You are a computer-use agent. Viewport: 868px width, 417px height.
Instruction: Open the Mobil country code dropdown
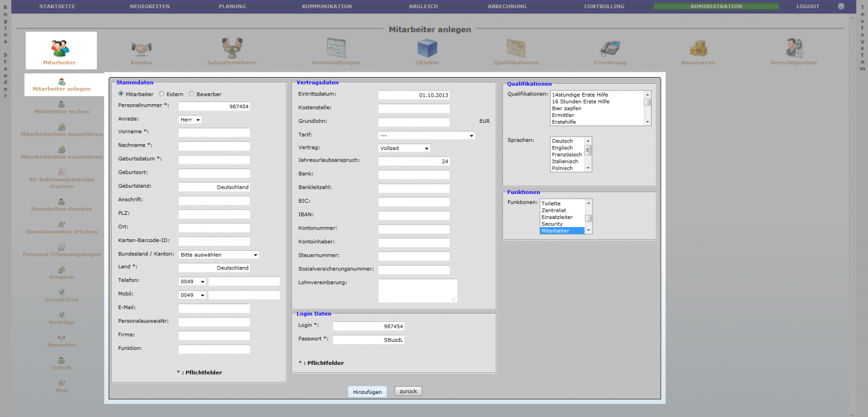(193, 295)
